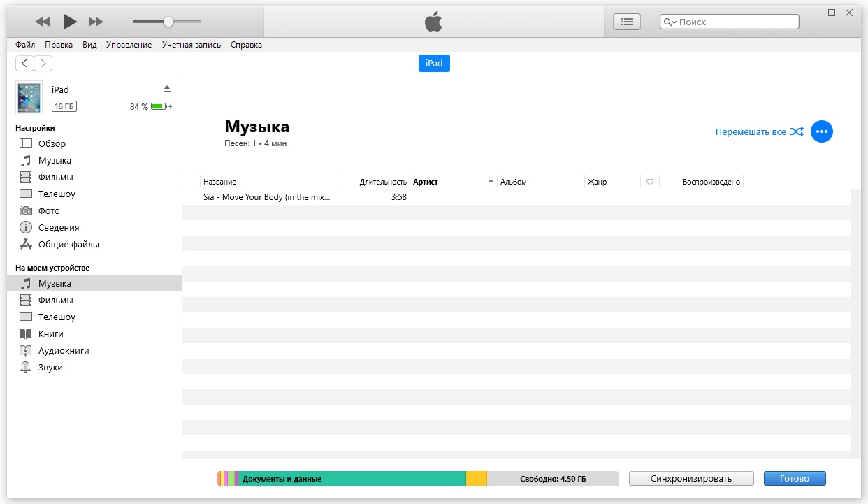868x504 pixels.
Task: Click the Готово button
Action: click(x=795, y=479)
